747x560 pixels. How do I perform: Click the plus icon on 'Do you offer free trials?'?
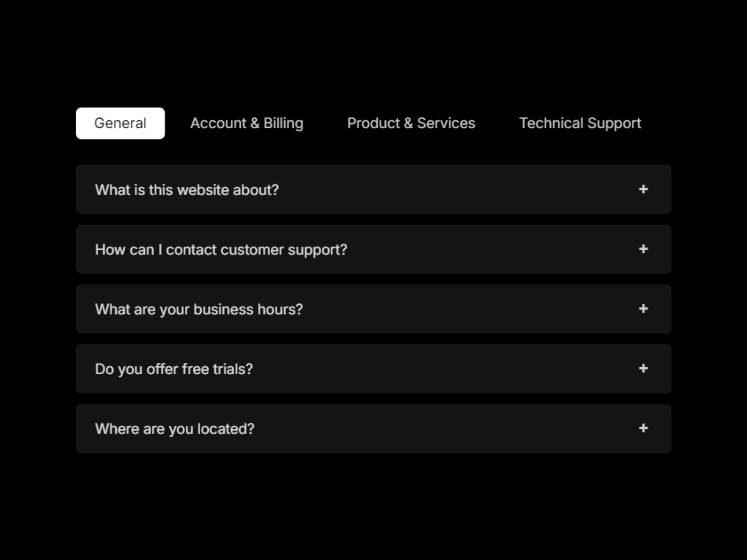pyautogui.click(x=644, y=369)
